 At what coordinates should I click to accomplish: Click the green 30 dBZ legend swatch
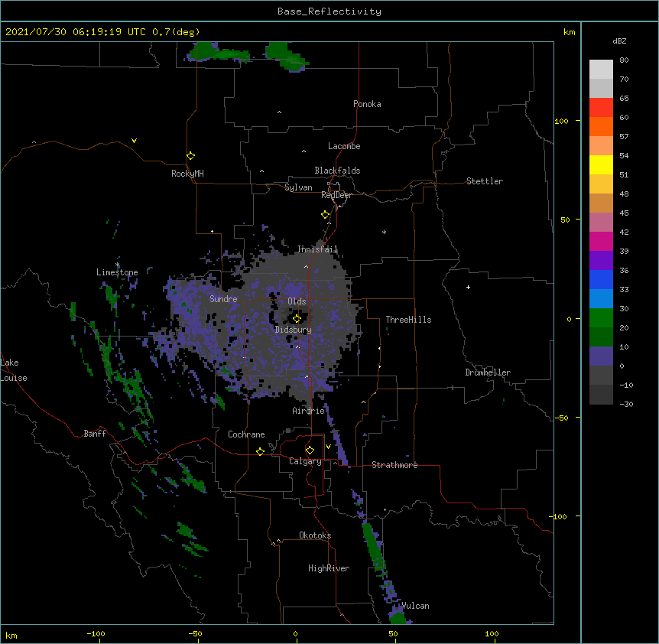point(601,318)
